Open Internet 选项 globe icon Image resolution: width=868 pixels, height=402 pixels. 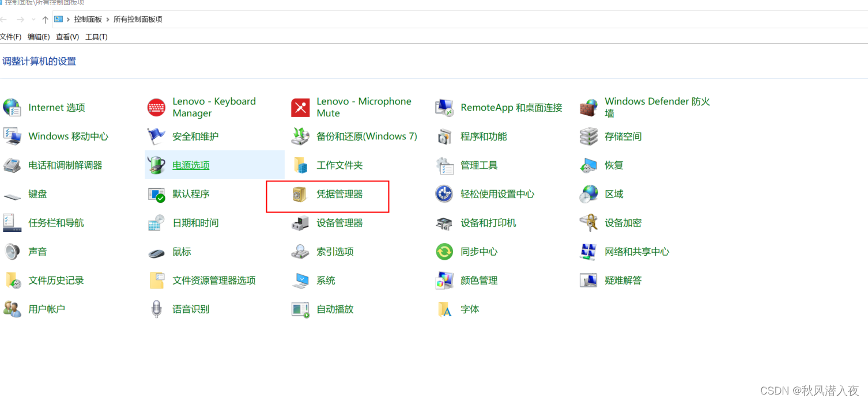click(12, 107)
